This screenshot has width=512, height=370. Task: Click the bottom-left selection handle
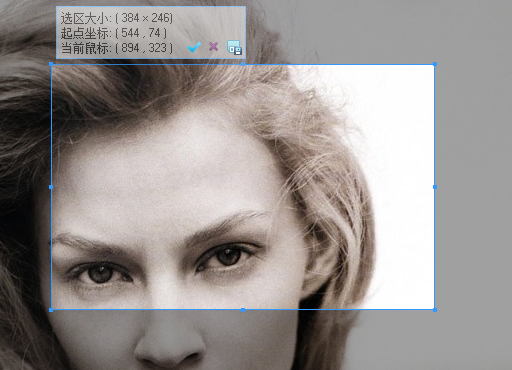(51, 310)
